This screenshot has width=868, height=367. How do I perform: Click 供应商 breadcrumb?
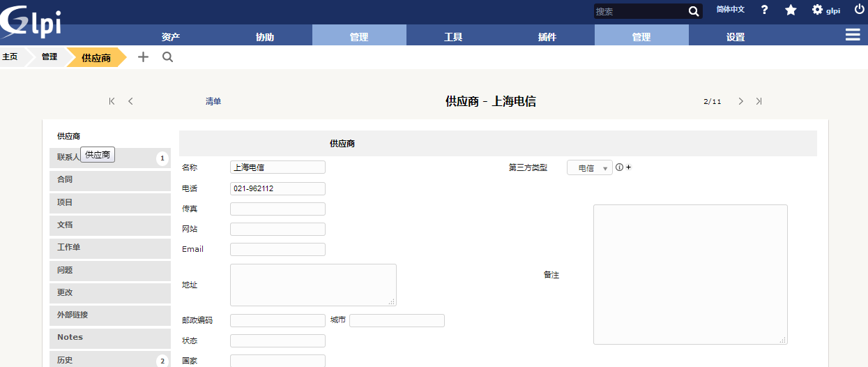point(96,58)
